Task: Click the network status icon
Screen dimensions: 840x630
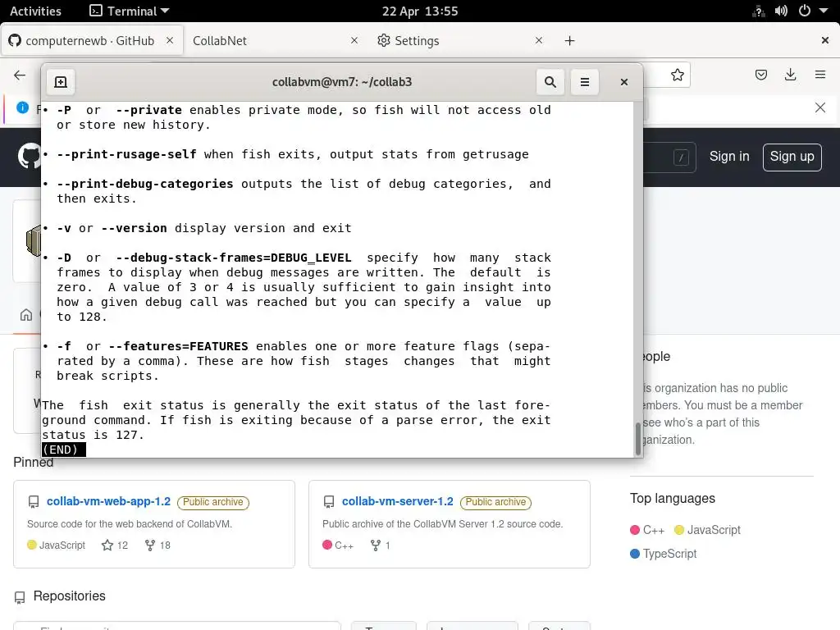Action: click(x=759, y=11)
